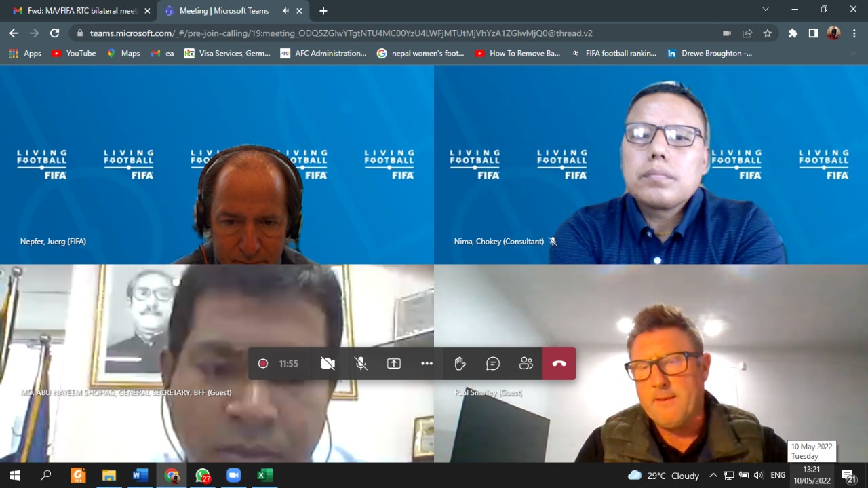Open More actions ellipsis menu
Image resolution: width=868 pixels, height=488 pixels.
point(427,364)
